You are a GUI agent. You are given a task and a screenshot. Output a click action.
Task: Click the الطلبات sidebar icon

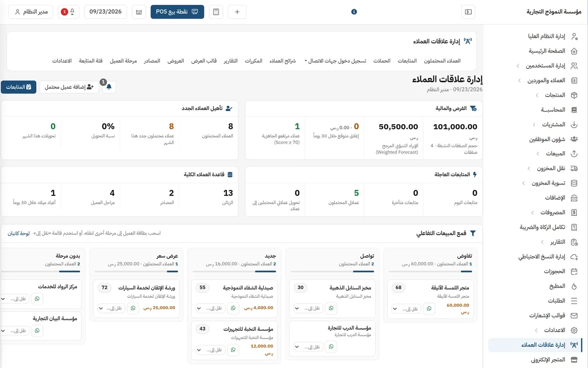point(574,301)
